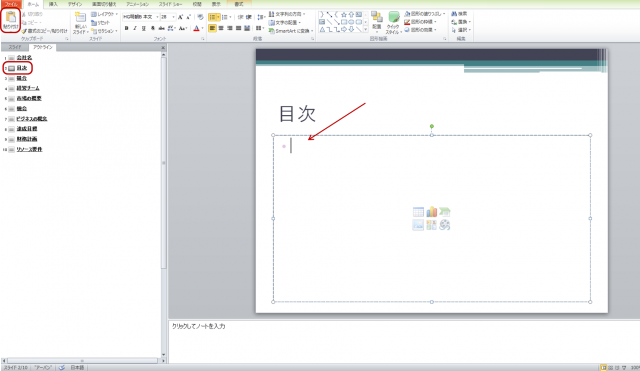Close the outline pane with the X
The height and width of the screenshot is (371, 640).
163,48
